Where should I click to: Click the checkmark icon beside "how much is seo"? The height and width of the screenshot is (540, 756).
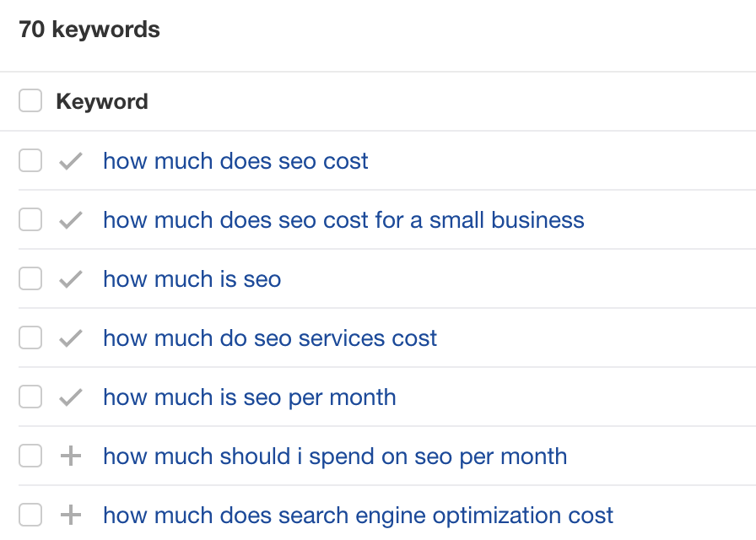tap(71, 278)
